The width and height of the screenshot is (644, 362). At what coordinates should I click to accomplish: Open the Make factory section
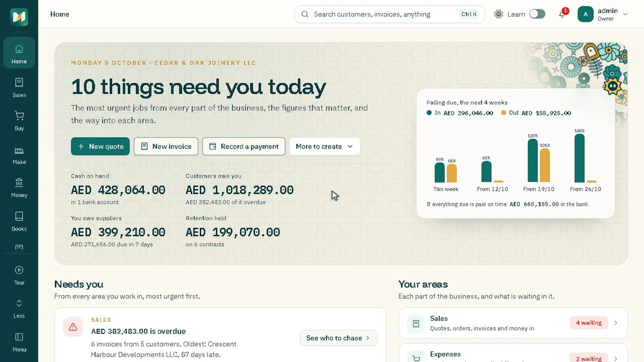[19, 155]
